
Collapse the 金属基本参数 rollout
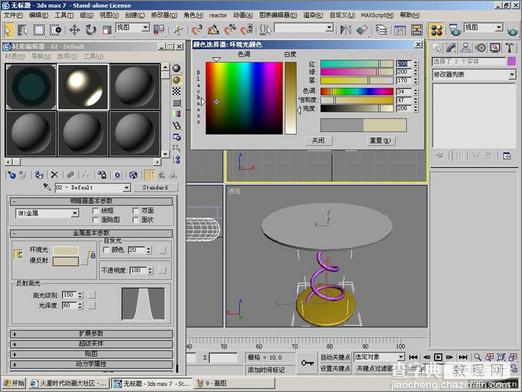point(91,233)
